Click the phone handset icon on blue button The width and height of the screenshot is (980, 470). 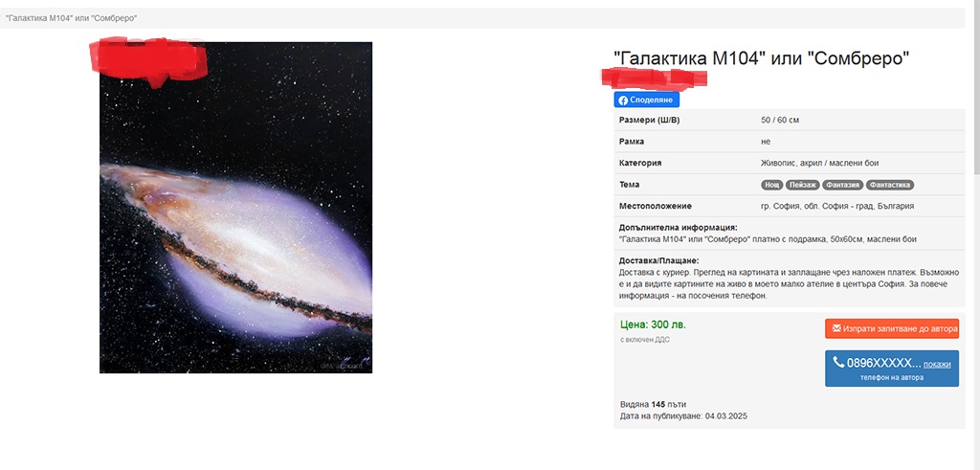[838, 362]
